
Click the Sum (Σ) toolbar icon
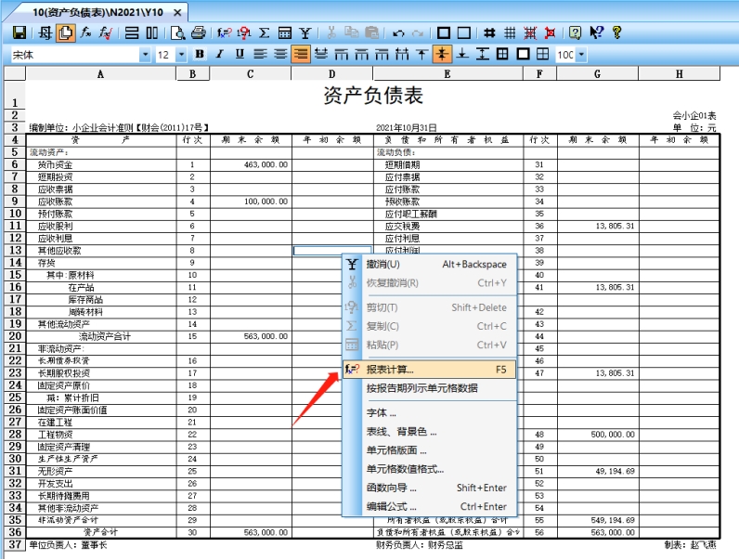pos(265,33)
